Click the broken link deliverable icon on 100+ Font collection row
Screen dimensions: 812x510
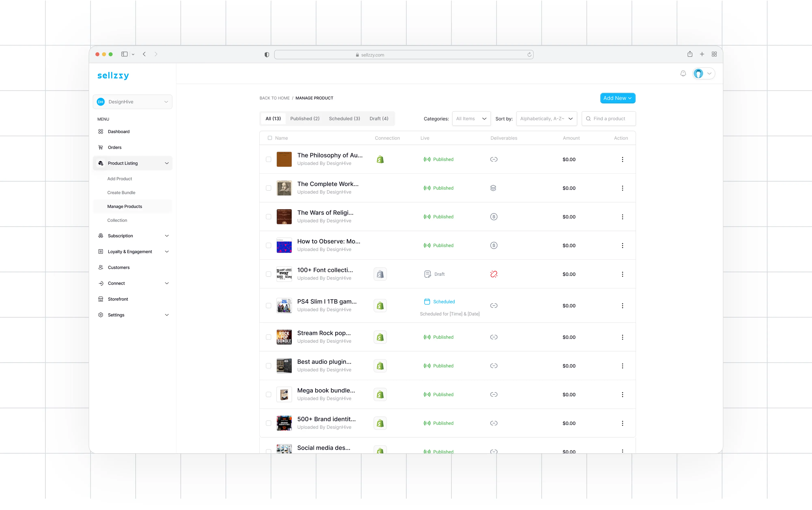coord(494,274)
